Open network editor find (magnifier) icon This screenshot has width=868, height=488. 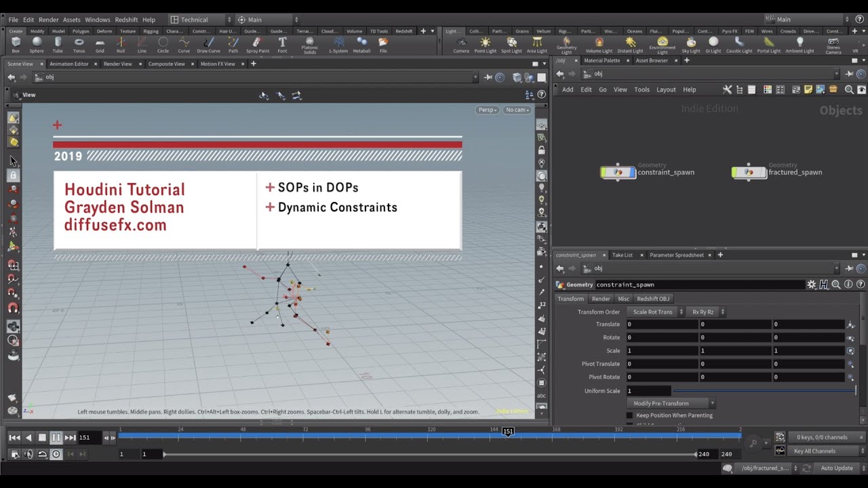pos(849,89)
